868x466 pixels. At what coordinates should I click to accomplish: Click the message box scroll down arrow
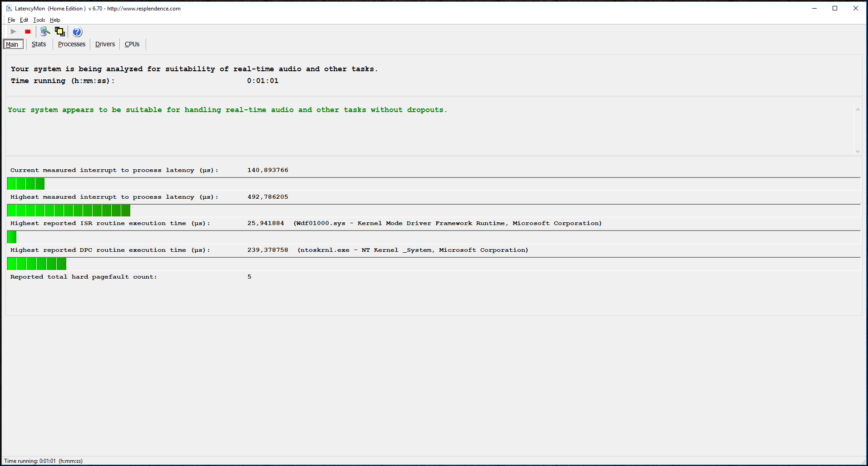(x=858, y=152)
